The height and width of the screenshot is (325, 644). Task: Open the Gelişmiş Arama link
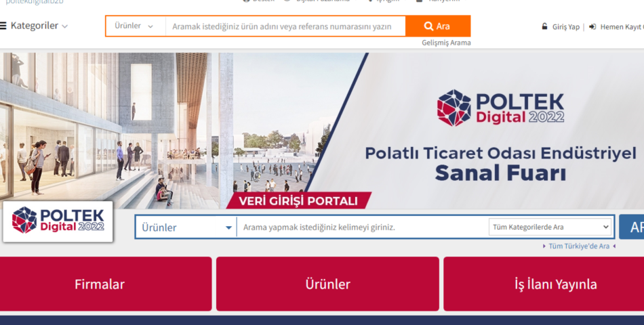446,43
